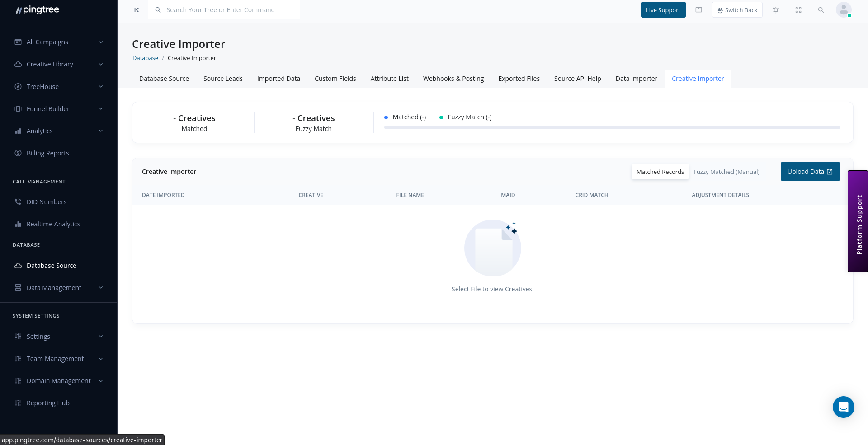868x445 pixels.
Task: Click the Upload Data button
Action: pyautogui.click(x=810, y=172)
